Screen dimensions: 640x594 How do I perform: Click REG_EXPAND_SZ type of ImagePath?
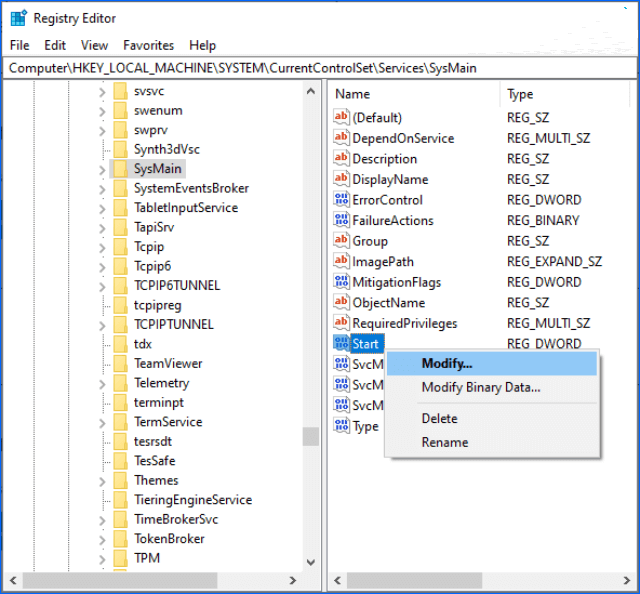pyautogui.click(x=554, y=261)
